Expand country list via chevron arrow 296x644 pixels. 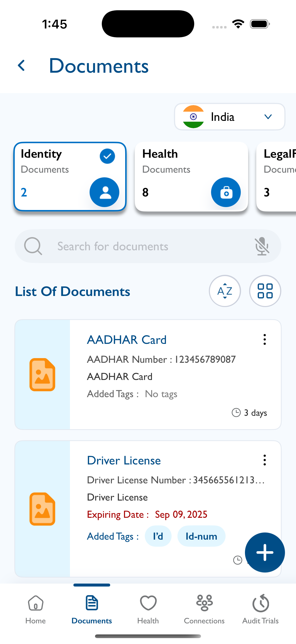[x=268, y=117]
